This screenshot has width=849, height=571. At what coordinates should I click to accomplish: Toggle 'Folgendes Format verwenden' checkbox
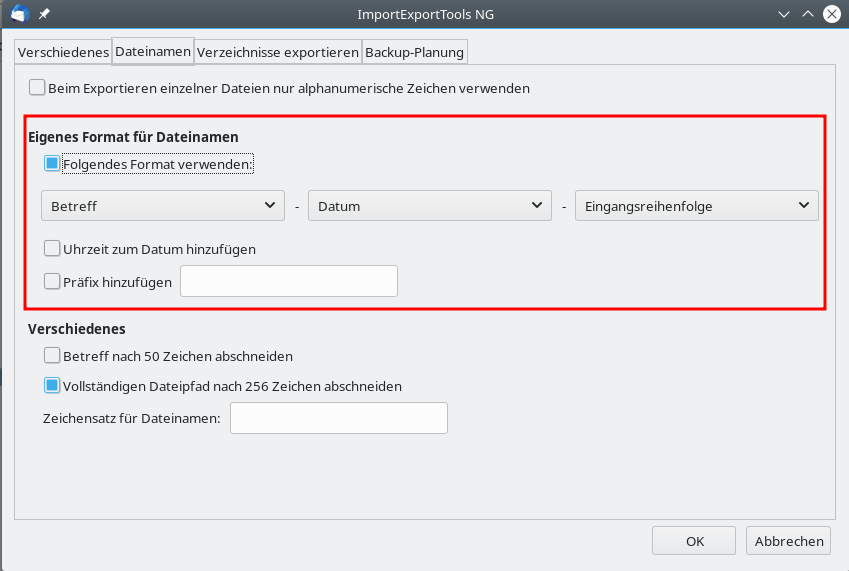[x=52, y=163]
